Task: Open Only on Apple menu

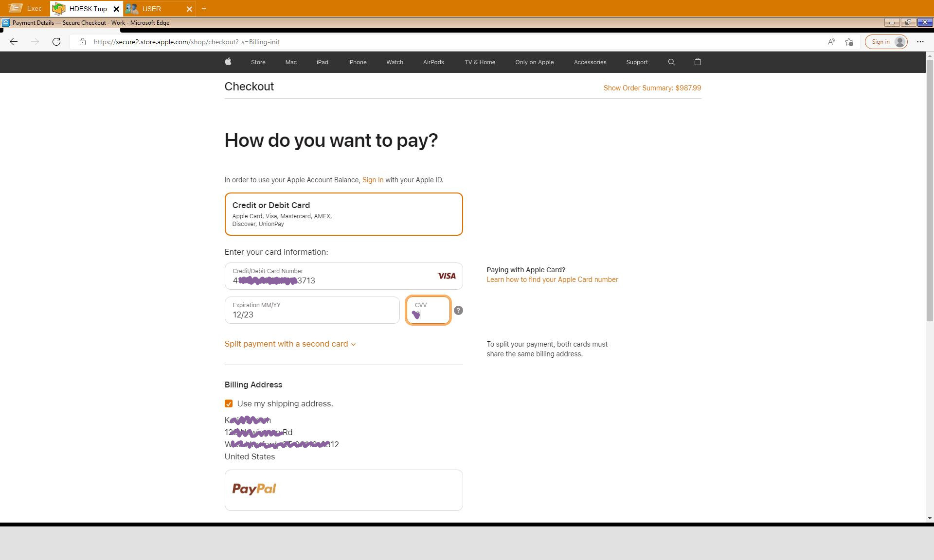Action: click(535, 62)
